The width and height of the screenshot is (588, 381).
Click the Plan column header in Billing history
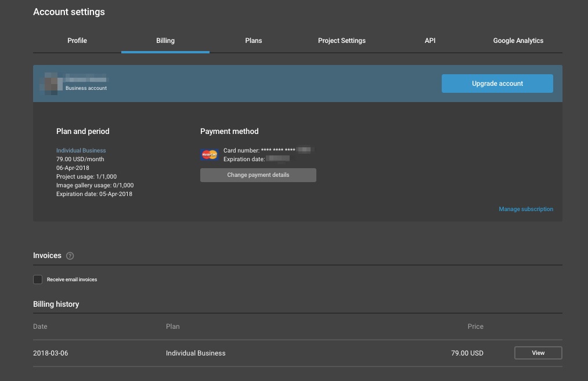[173, 326]
